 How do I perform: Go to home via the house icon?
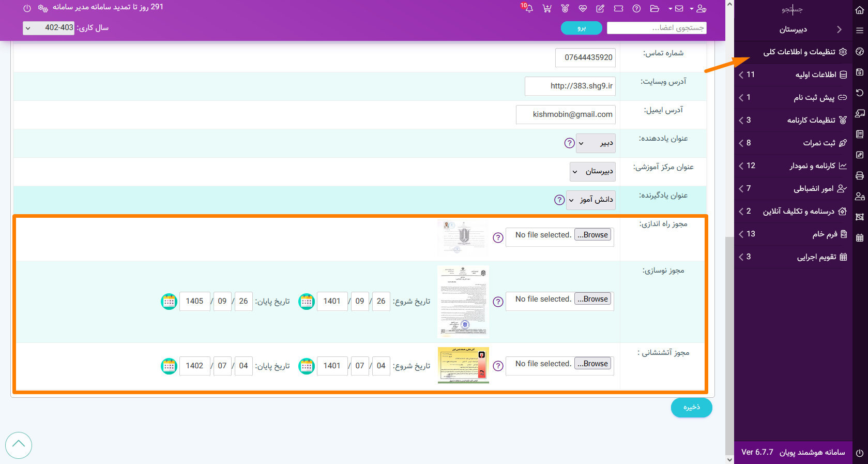click(x=860, y=10)
